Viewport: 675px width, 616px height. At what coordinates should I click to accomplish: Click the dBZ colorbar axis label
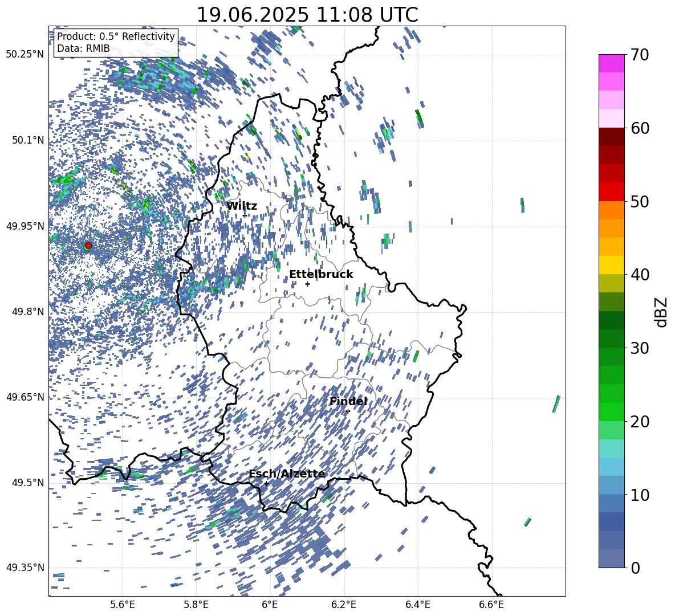pos(662,312)
